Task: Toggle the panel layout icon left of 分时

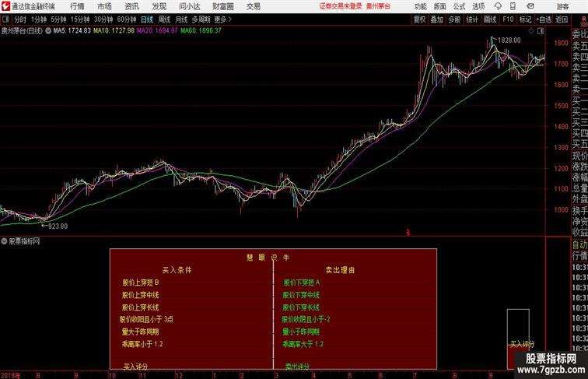Action: (x=5, y=19)
